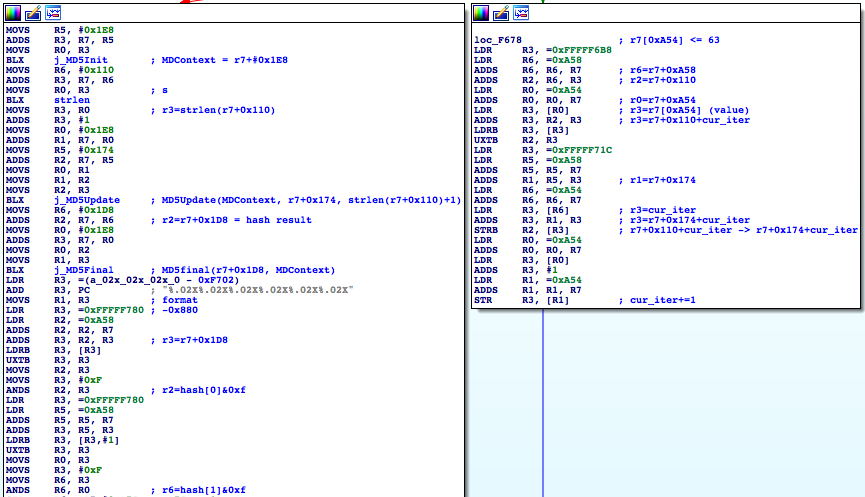Select line MOVS R6, #0x110
Screen dimensions: 865x497
click(60, 70)
